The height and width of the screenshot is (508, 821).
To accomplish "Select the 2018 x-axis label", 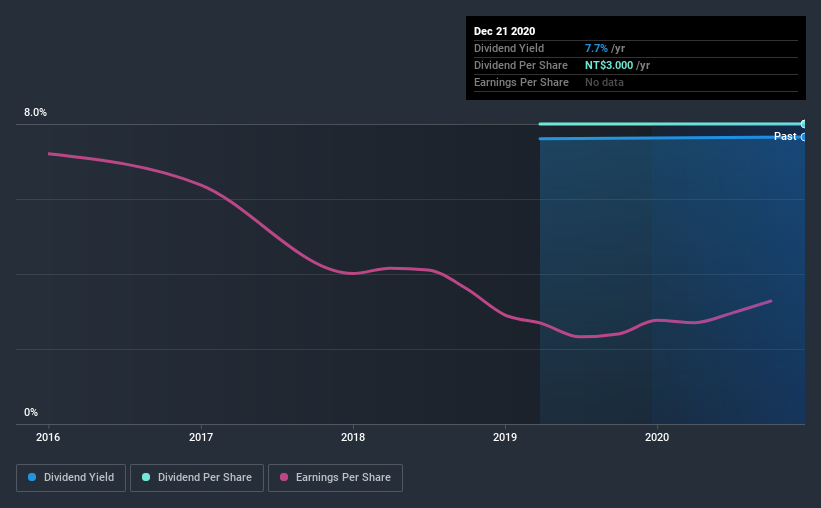I will (x=353, y=437).
